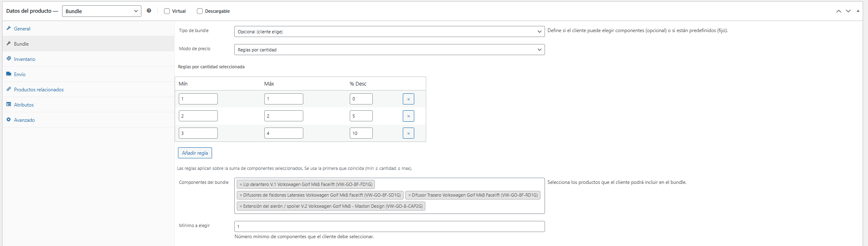Click the wrench icon next to Bundle
The width and height of the screenshot is (868, 246).
pyautogui.click(x=9, y=43)
